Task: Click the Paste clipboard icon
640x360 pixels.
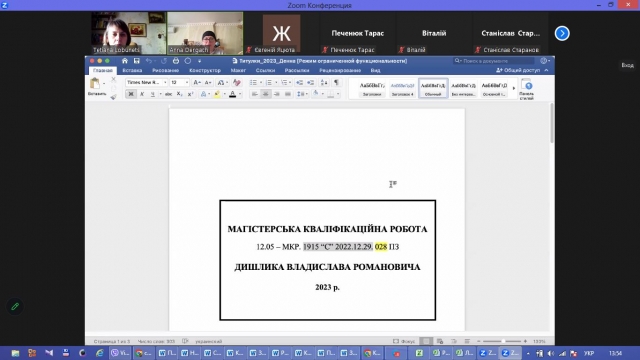Action: pyautogui.click(x=95, y=83)
